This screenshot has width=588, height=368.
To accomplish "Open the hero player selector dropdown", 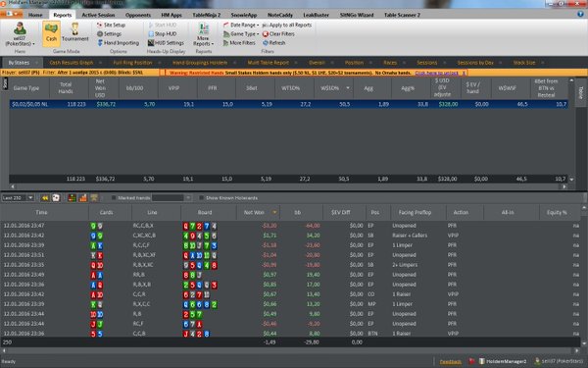I will click(20, 33).
